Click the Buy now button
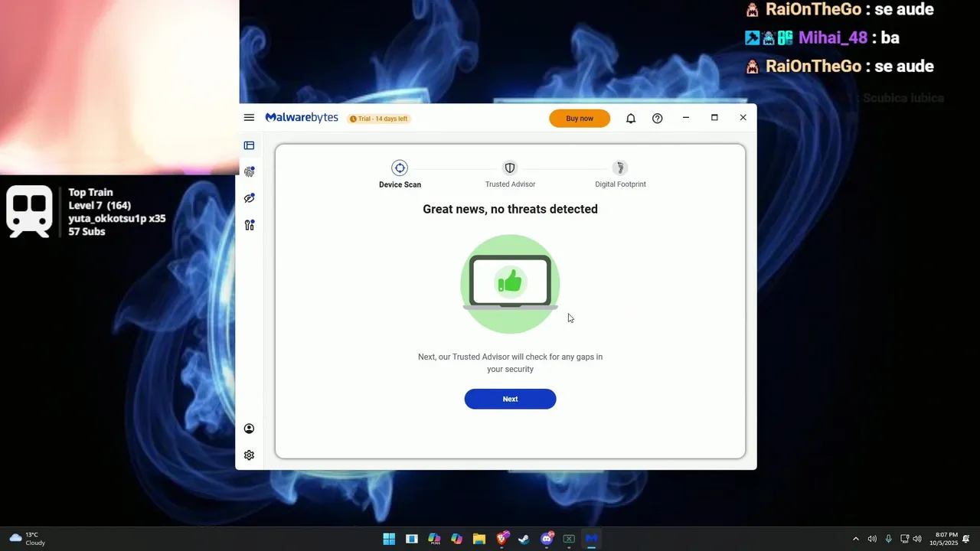The width and height of the screenshot is (980, 551). (x=580, y=119)
